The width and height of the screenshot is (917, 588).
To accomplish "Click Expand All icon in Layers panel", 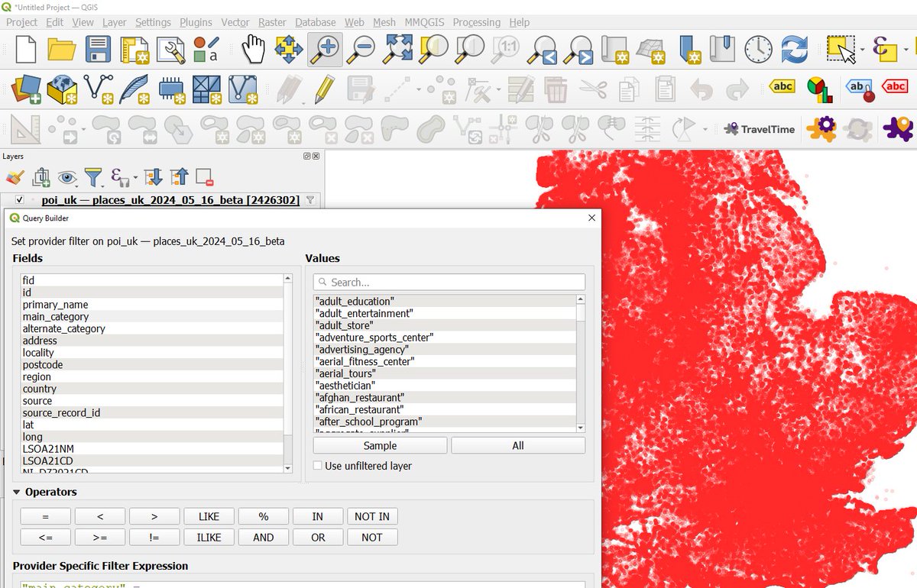I will pos(153,178).
